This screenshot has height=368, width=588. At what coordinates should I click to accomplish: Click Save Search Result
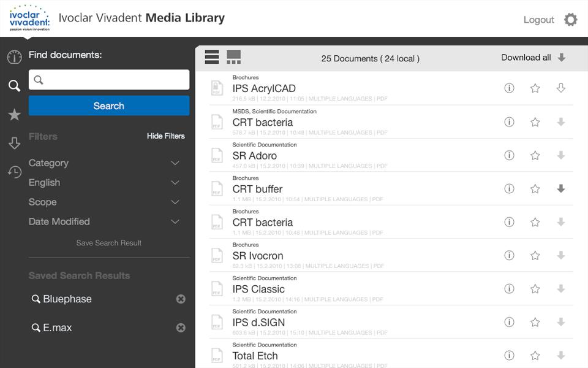point(109,243)
